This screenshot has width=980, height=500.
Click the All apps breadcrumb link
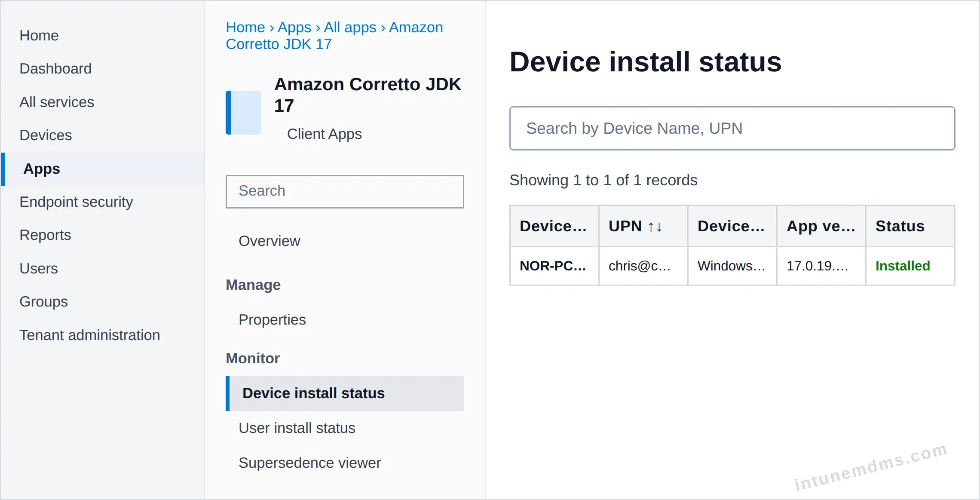(350, 27)
